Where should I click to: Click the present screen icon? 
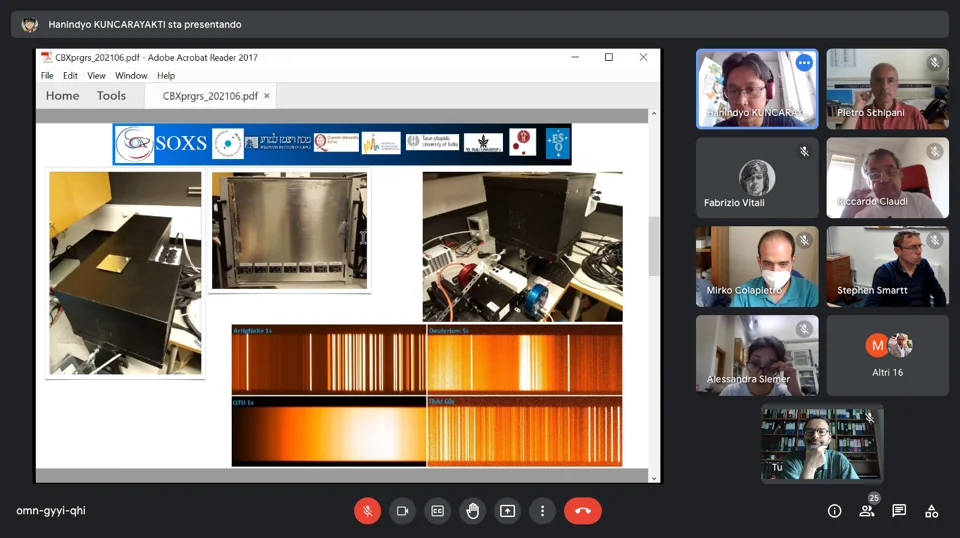pos(507,511)
